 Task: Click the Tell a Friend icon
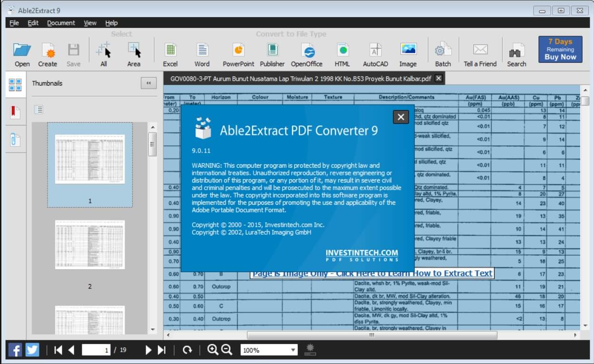[480, 52]
